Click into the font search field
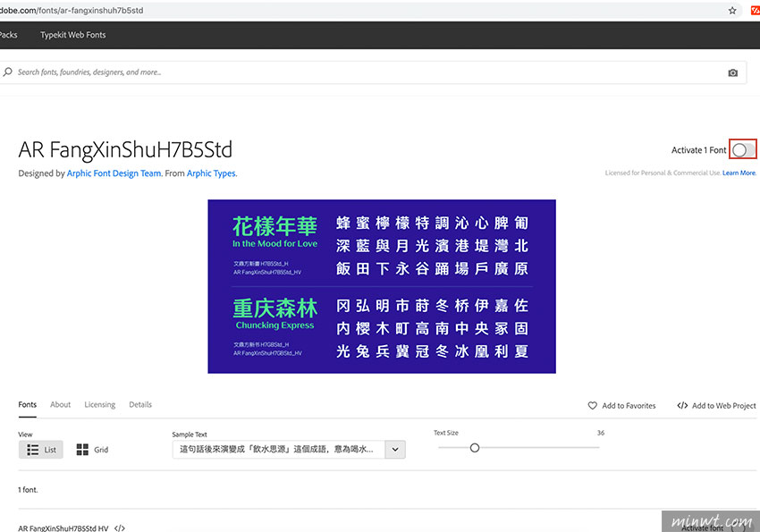Image resolution: width=760 pixels, height=532 pixels. 358,72
